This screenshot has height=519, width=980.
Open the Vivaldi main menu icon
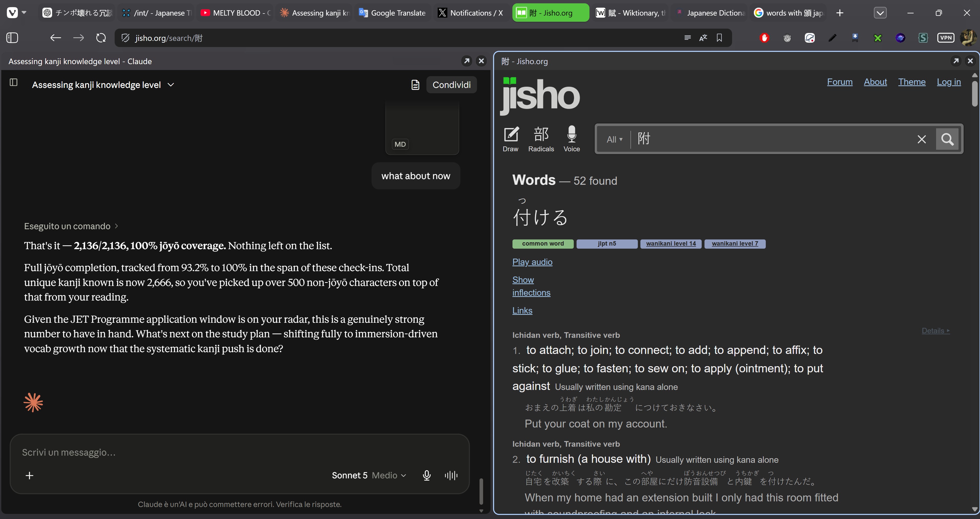(x=12, y=13)
